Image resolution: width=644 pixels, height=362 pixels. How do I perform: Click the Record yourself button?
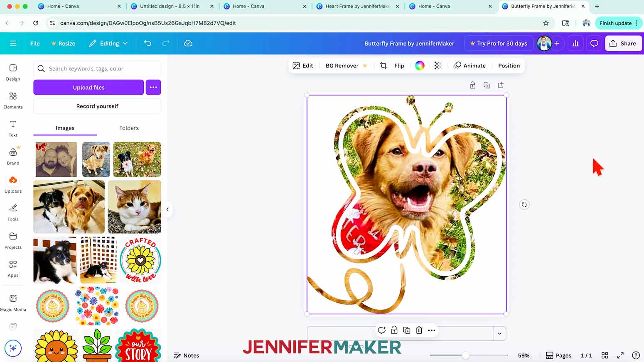pyautogui.click(x=97, y=106)
